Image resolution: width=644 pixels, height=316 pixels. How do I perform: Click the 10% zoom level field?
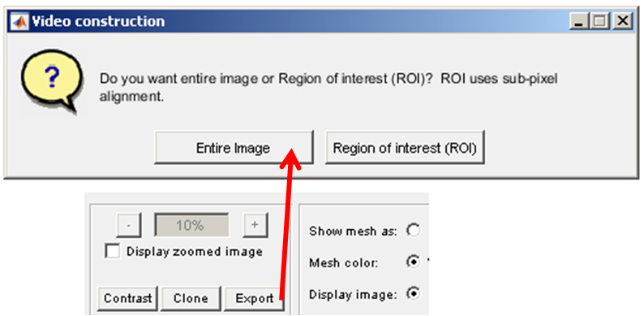191,225
